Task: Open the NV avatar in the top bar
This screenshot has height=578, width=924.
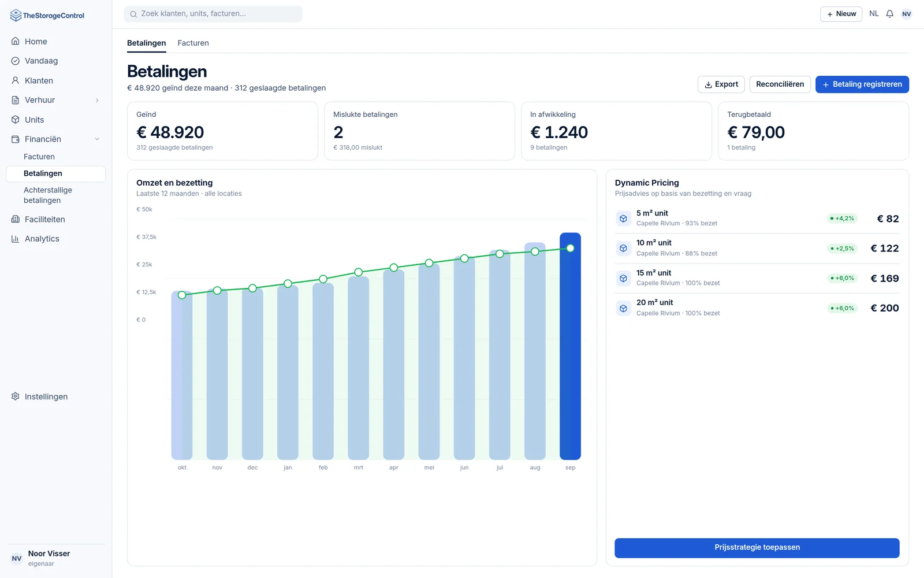Action: pyautogui.click(x=907, y=14)
